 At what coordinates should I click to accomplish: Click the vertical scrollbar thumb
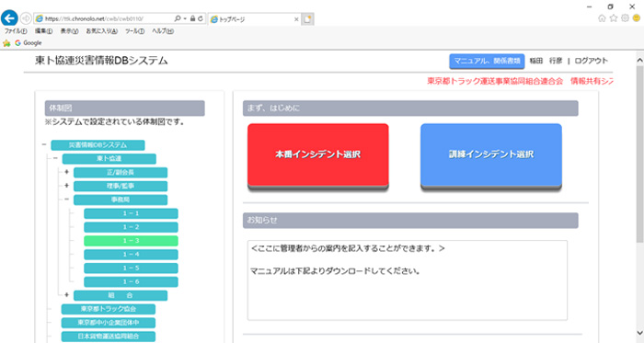click(x=639, y=154)
